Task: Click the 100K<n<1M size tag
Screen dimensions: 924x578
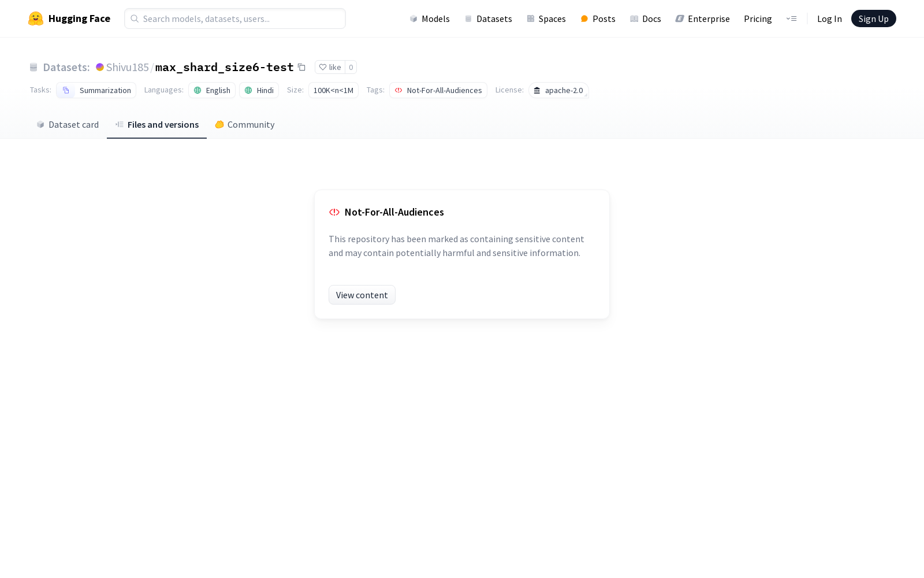Action: (x=333, y=90)
